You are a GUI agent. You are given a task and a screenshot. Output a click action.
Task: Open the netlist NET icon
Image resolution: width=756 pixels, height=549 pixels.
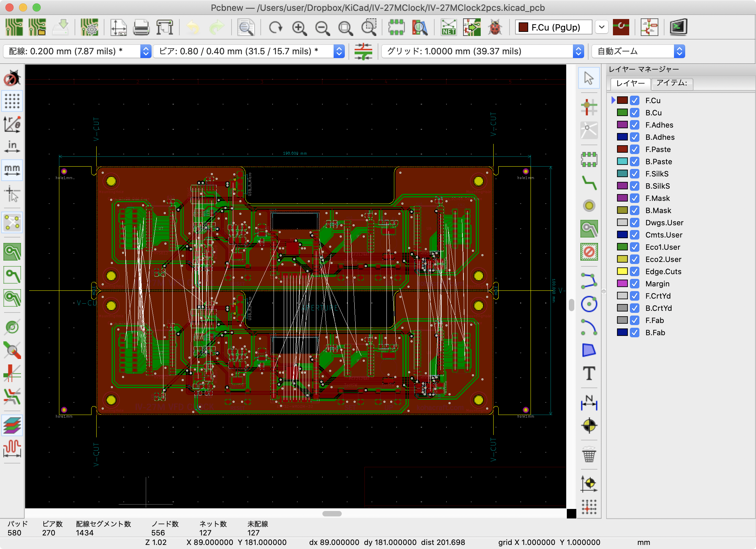(448, 27)
